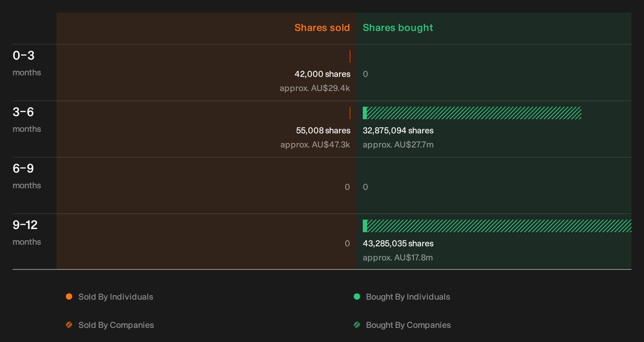Click the 6-9 months row label
The image size is (644, 342).
[27, 176]
